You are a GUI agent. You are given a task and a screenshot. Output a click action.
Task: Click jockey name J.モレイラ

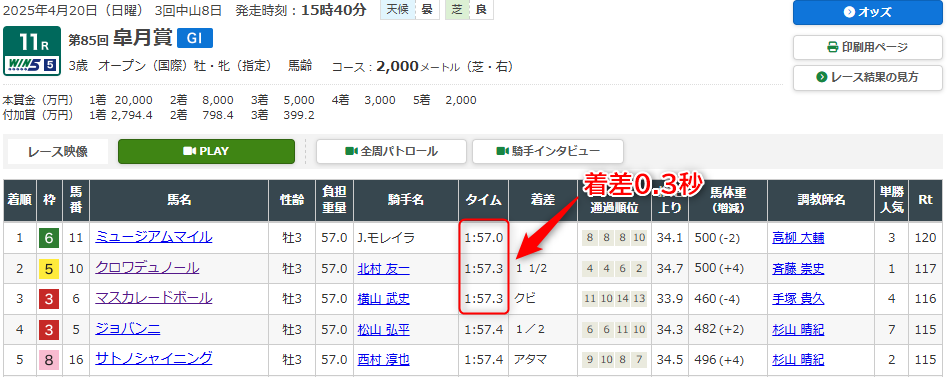point(386,238)
